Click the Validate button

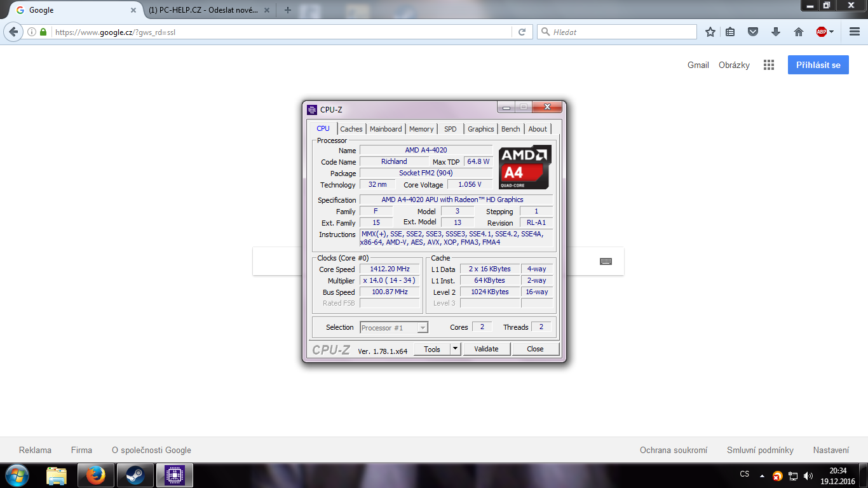486,349
